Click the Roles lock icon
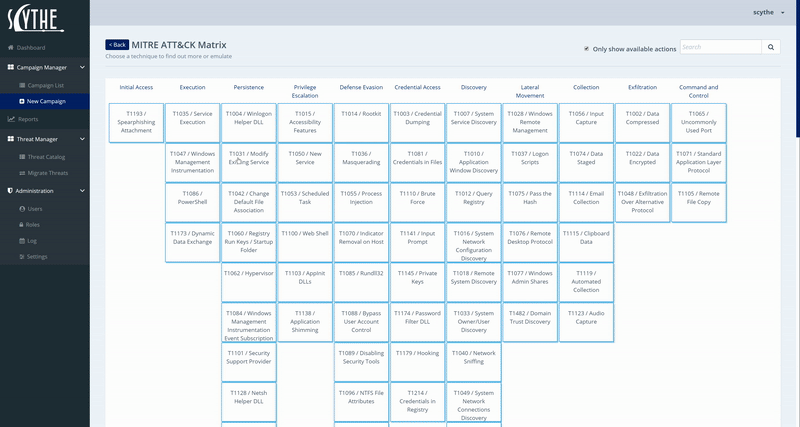This screenshot has width=800, height=427. click(x=21, y=225)
